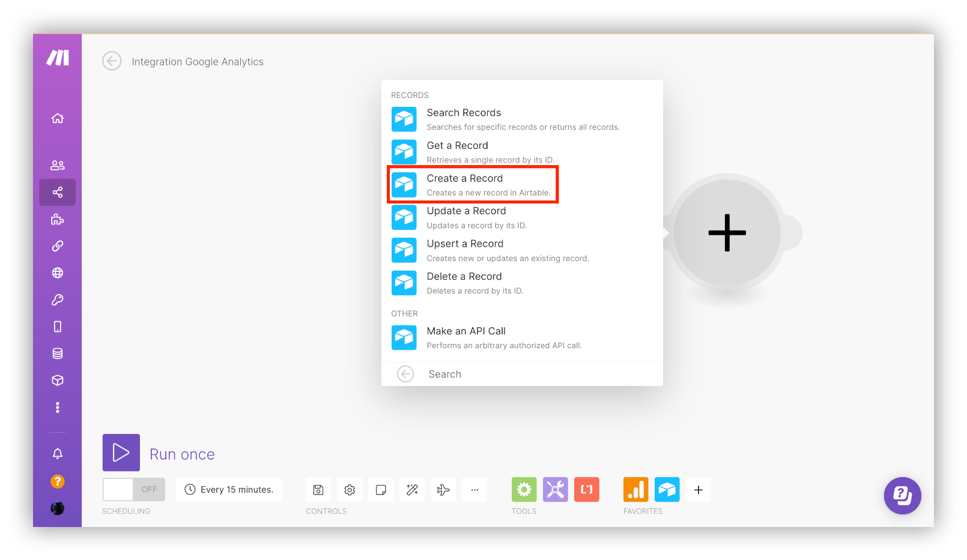The image size is (967, 560).
Task: Open the Scenarios share icon
Action: 58,192
